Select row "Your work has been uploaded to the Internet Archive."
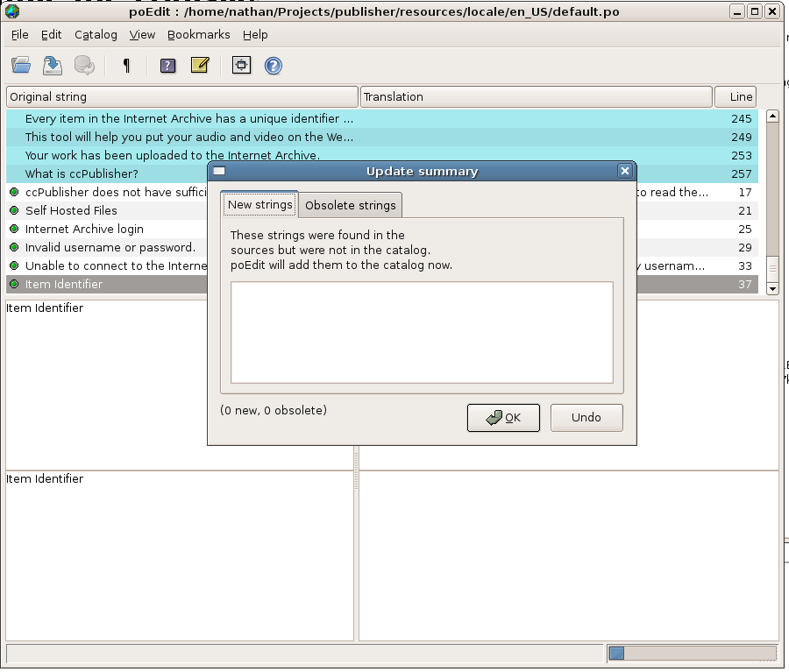789x672 pixels. (x=382, y=155)
